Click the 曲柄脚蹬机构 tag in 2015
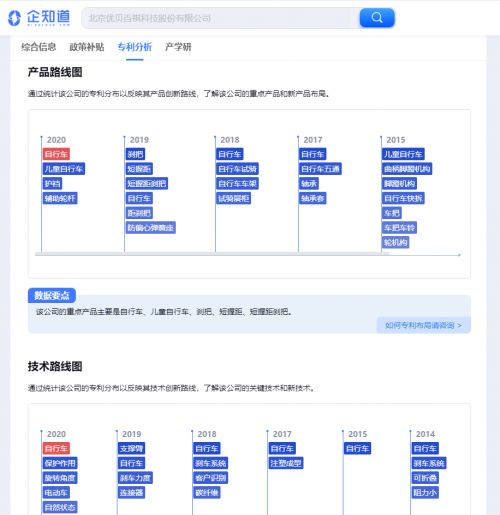500x515 pixels. point(407,169)
